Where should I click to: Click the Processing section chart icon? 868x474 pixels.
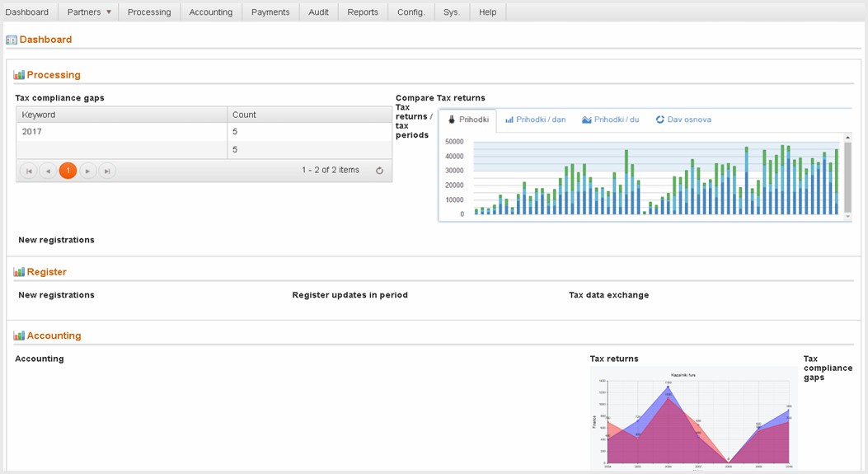tap(19, 75)
